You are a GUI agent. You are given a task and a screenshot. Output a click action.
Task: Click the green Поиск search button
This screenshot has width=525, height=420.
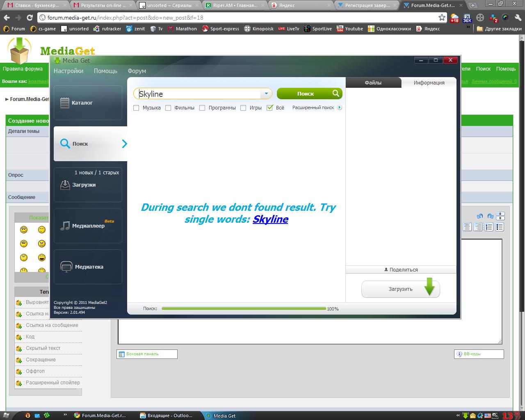click(x=310, y=94)
